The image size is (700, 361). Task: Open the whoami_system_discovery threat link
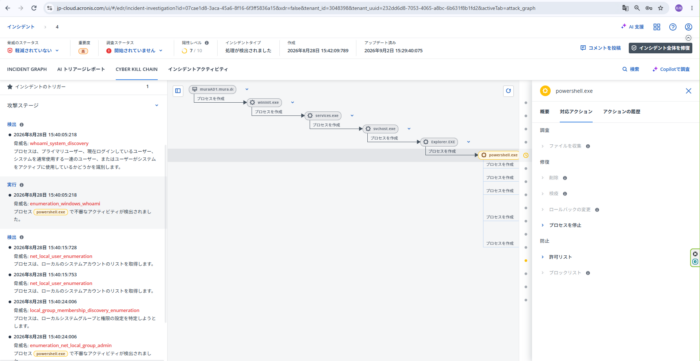click(59, 144)
